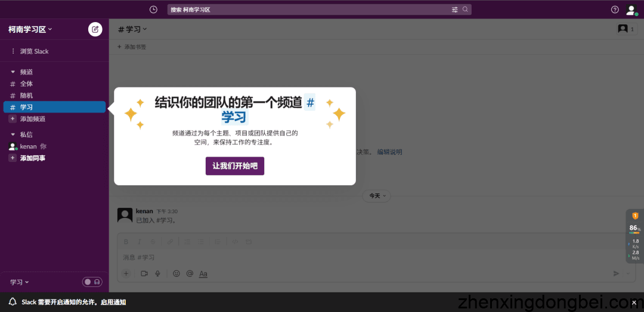Dismiss the notification banner with X
Image resolution: width=644 pixels, height=312 pixels.
pyautogui.click(x=634, y=302)
